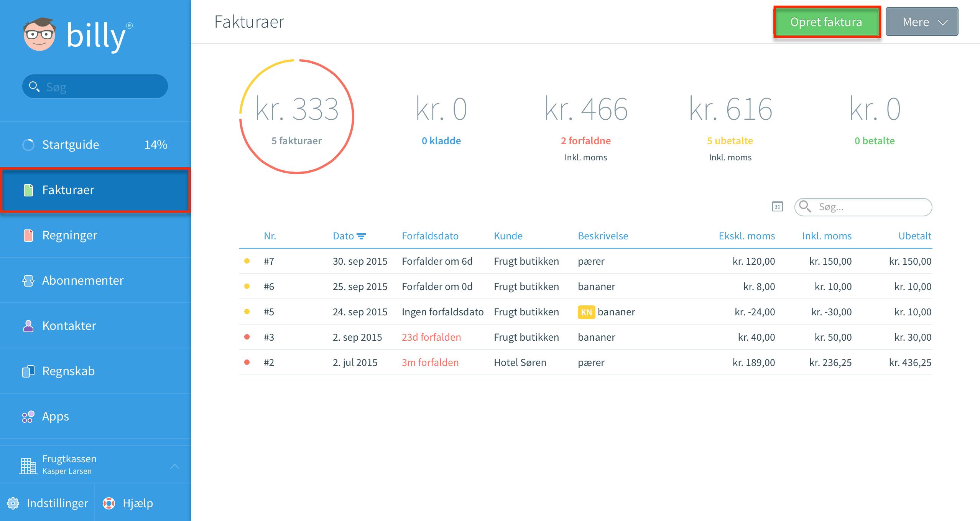Open invoice #5 with Ingen forfaldsdato
The width and height of the screenshot is (980, 521).
(x=586, y=312)
